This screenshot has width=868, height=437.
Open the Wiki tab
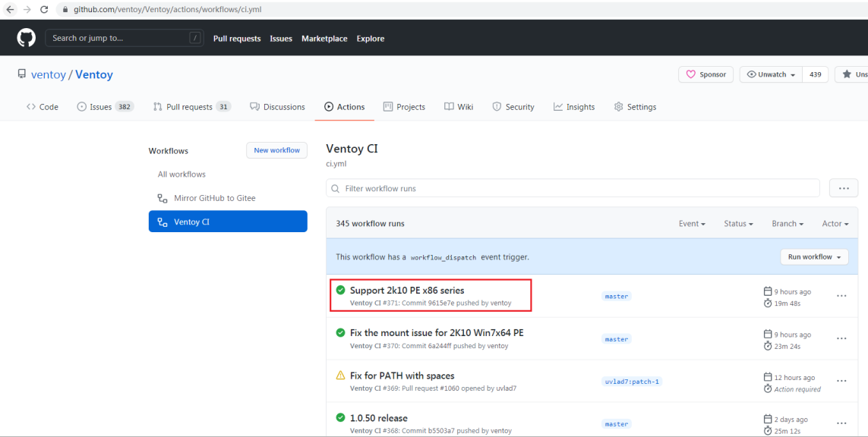[x=459, y=107]
